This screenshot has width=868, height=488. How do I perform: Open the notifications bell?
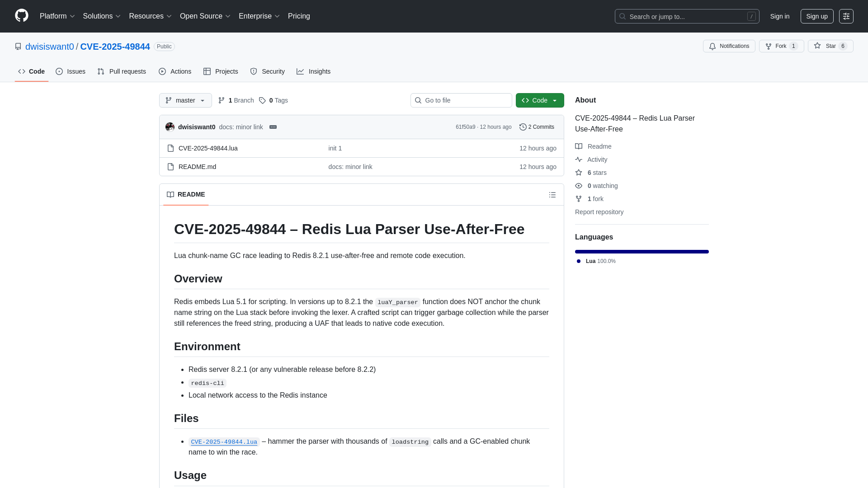(712, 46)
